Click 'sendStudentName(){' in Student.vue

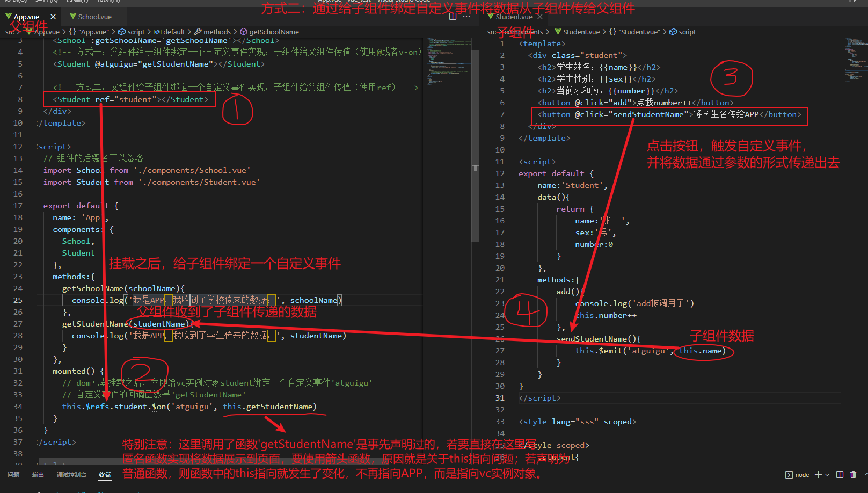coord(599,339)
